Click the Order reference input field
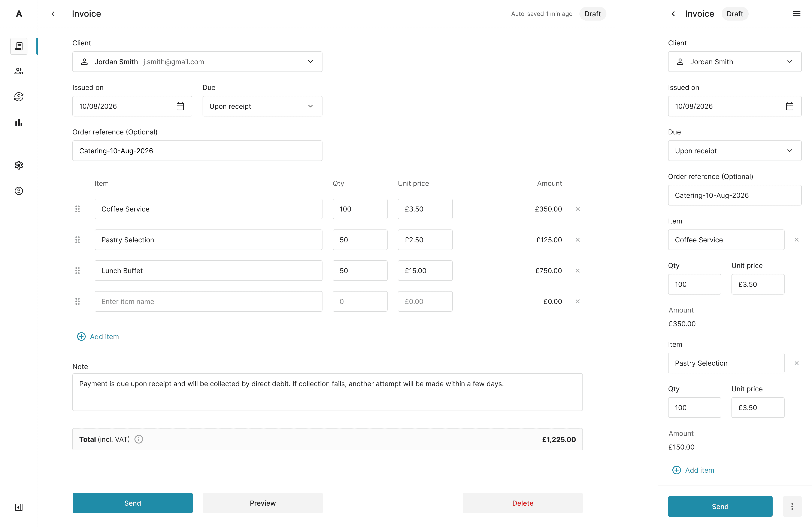Image resolution: width=812 pixels, height=527 pixels. coord(197,151)
